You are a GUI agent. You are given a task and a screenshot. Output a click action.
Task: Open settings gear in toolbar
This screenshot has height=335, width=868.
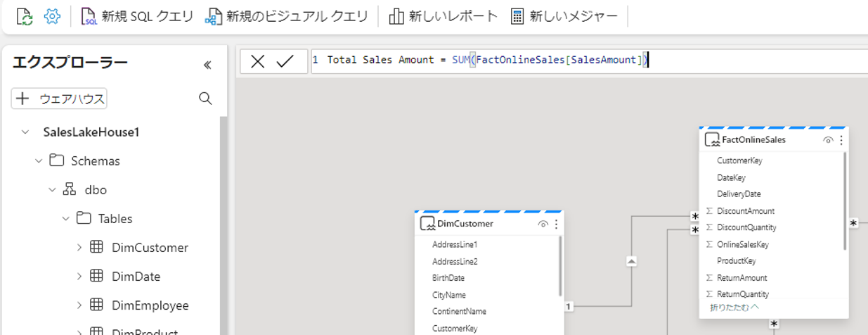[52, 16]
